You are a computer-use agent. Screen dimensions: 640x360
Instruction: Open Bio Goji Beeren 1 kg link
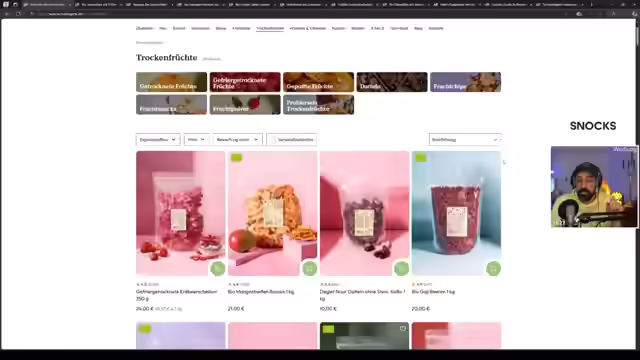(x=433, y=292)
